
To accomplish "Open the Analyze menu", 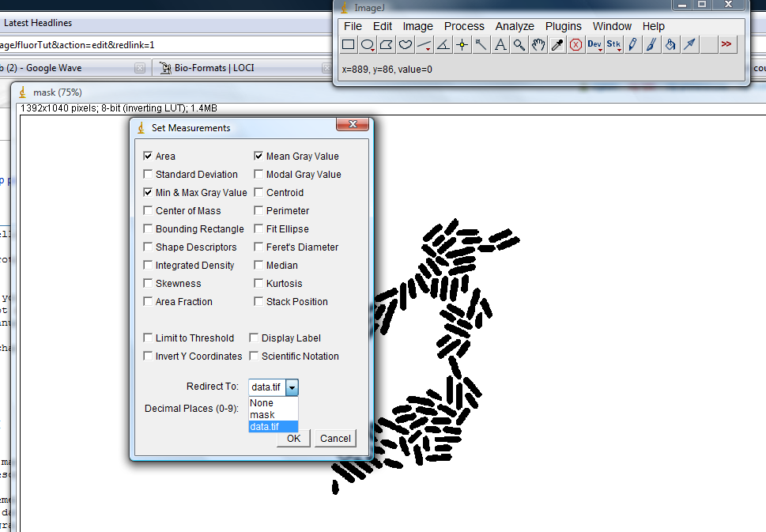I will [x=515, y=26].
